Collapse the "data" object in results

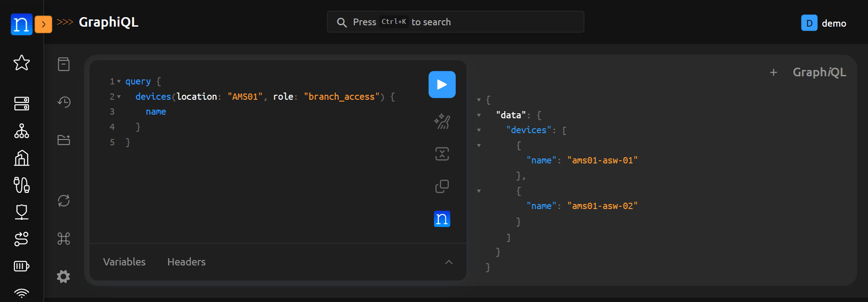pyautogui.click(x=479, y=115)
